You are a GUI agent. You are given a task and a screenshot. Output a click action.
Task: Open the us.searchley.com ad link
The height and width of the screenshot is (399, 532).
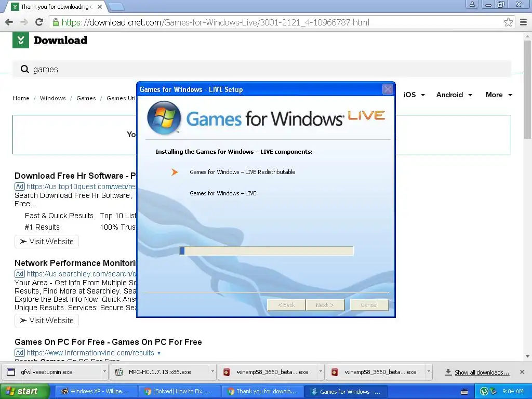(x=81, y=274)
